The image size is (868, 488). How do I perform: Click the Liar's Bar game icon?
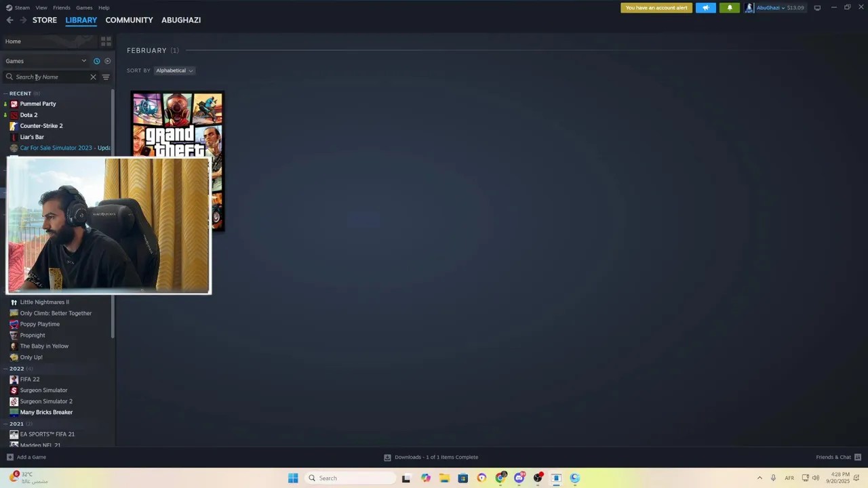14,137
